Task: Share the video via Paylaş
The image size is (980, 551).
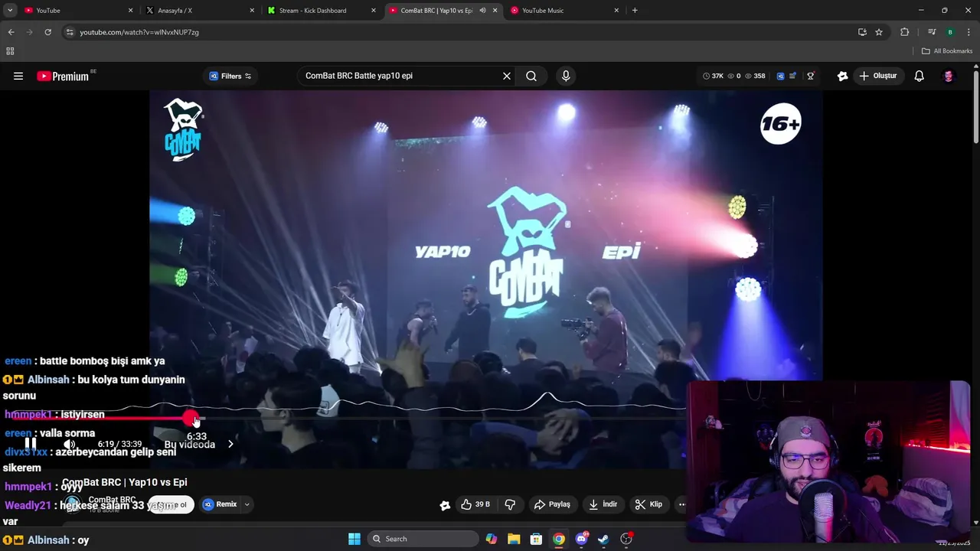Action: tap(552, 504)
